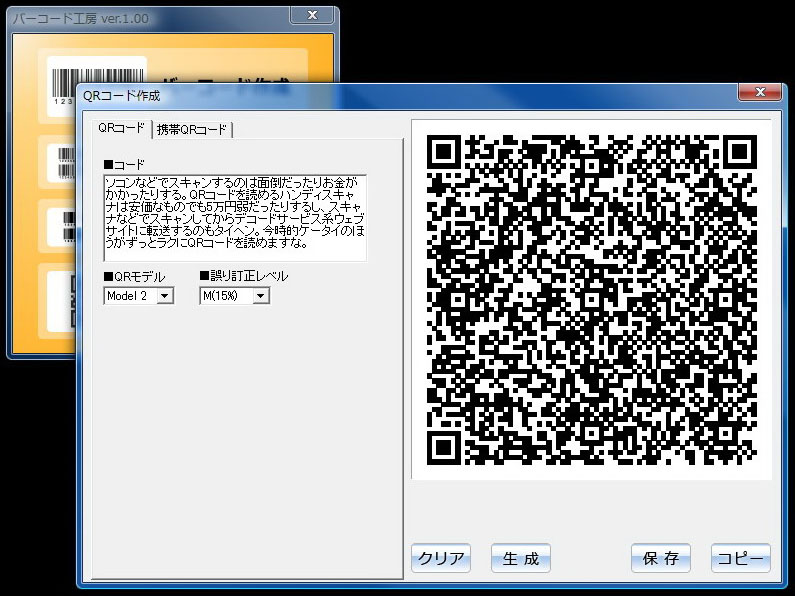Click the ■QRモデル label
This screenshot has width=795, height=596.
(x=134, y=277)
